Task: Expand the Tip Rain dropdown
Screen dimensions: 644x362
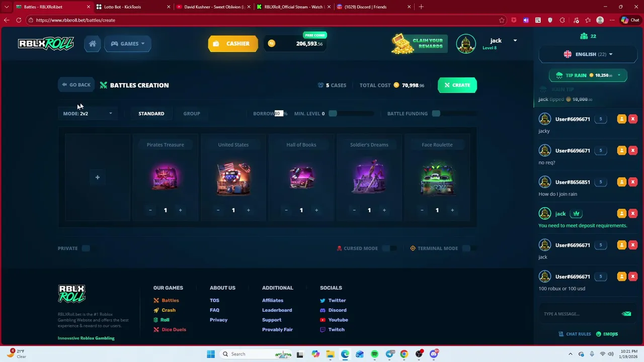Action: point(619,75)
